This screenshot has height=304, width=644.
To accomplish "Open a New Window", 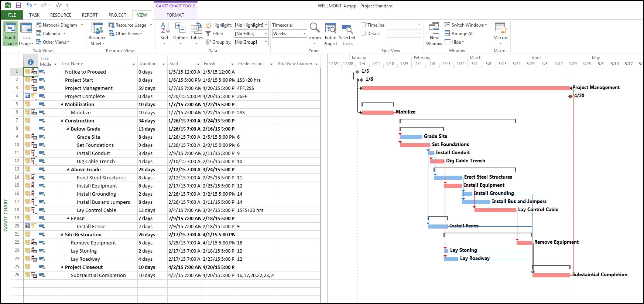I will (434, 30).
